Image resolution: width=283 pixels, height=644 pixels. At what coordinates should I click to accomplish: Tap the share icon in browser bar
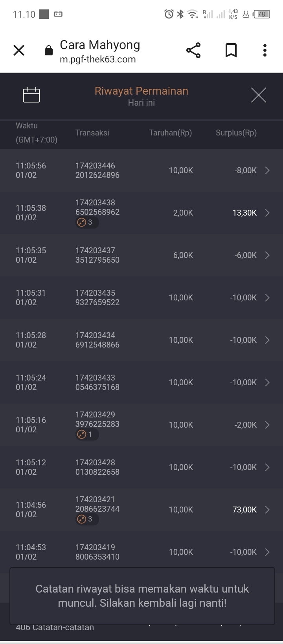tap(193, 51)
